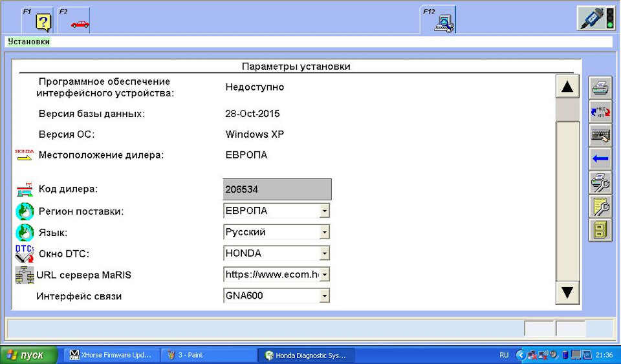Click the Версия базы данных label

[92, 114]
